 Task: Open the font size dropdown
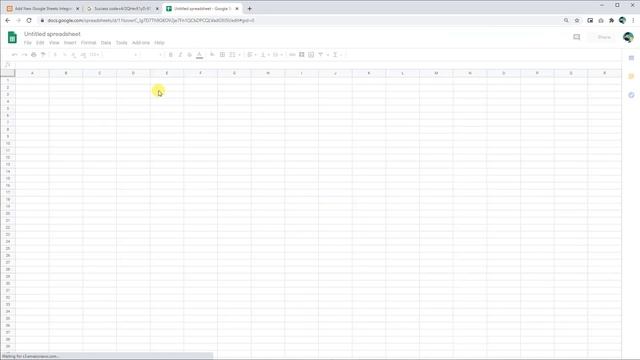[152, 55]
